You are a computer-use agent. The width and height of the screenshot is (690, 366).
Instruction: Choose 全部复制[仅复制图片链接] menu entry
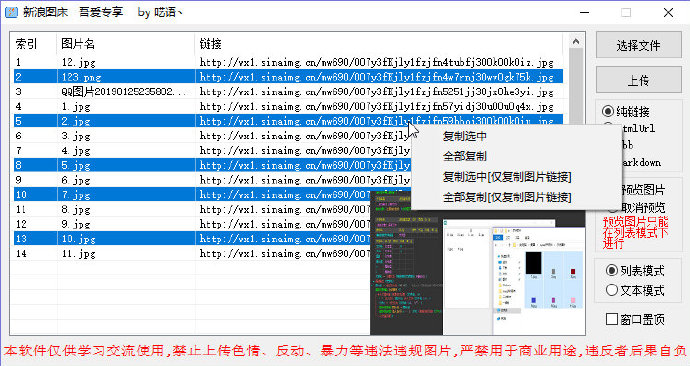tap(507, 197)
